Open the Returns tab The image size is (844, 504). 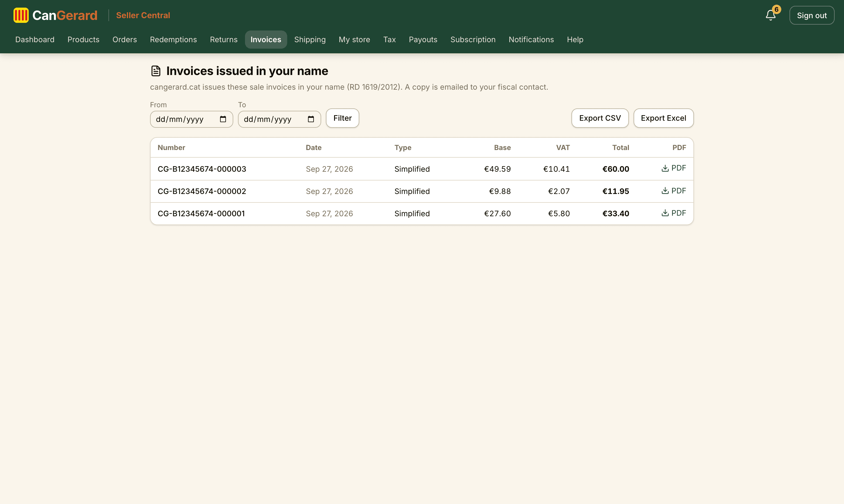(224, 39)
